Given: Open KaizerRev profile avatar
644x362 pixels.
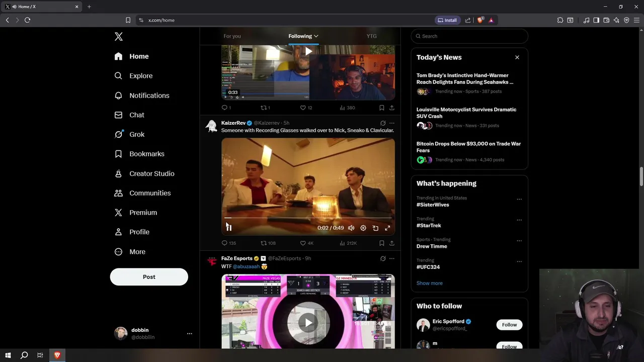Looking at the screenshot, I should [212, 126].
